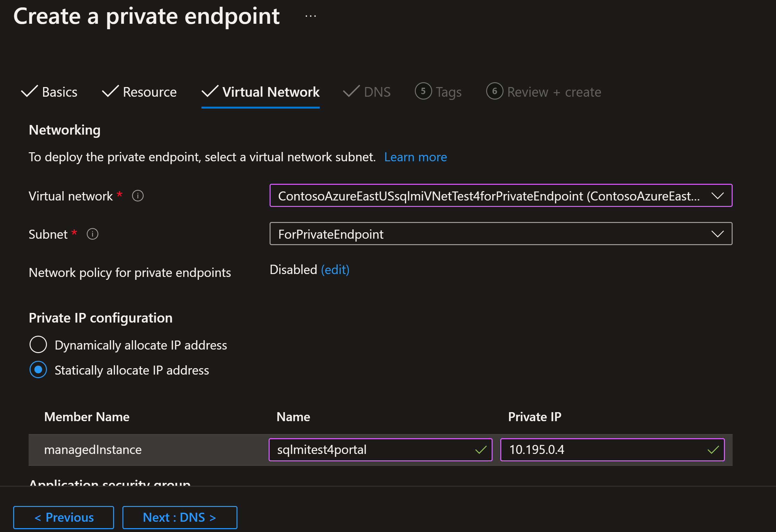The image size is (776, 532).
Task: Click Review + create step 6 icon
Action: tap(495, 91)
